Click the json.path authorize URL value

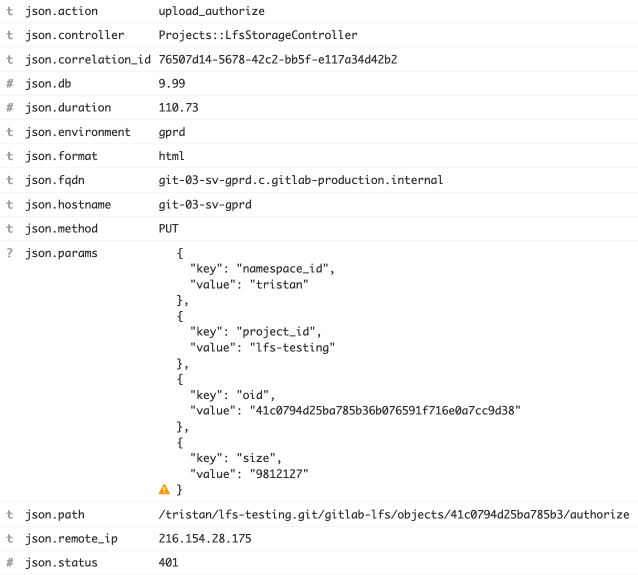[x=394, y=514]
